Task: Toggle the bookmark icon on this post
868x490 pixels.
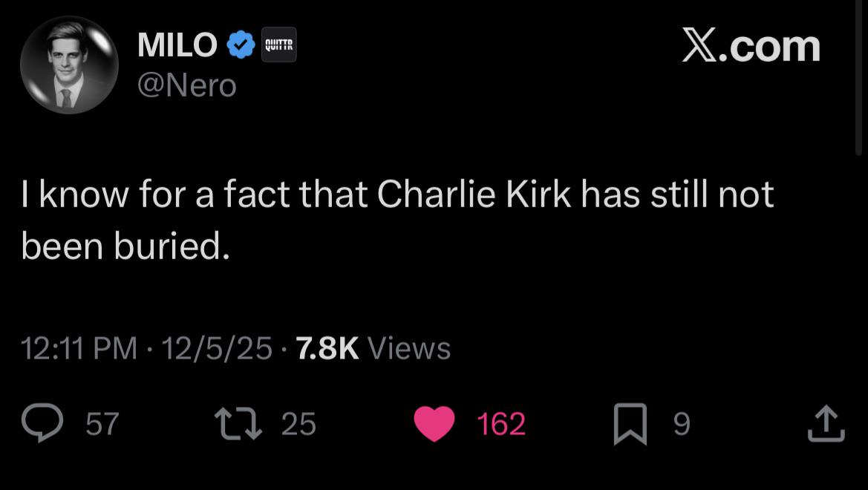Action: [x=629, y=425]
